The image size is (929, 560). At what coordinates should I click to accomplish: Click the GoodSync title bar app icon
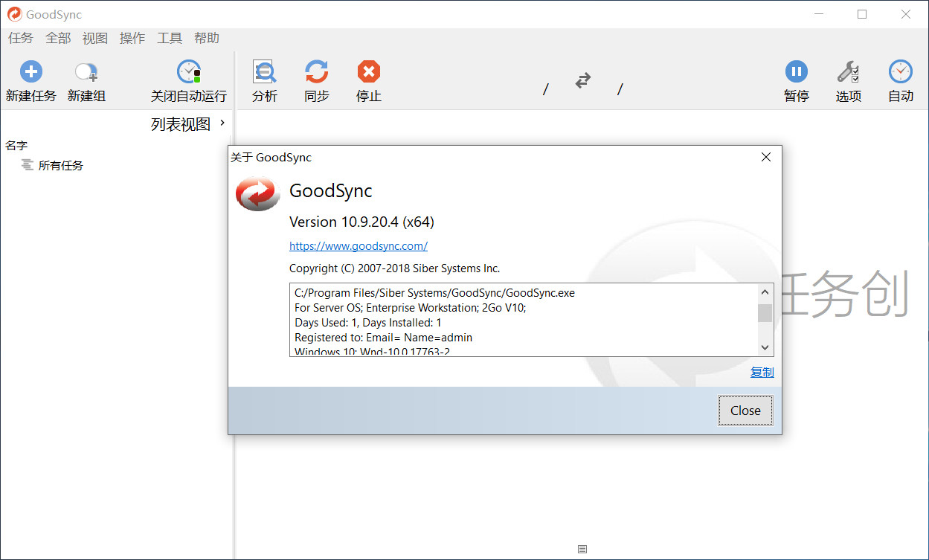(x=14, y=14)
